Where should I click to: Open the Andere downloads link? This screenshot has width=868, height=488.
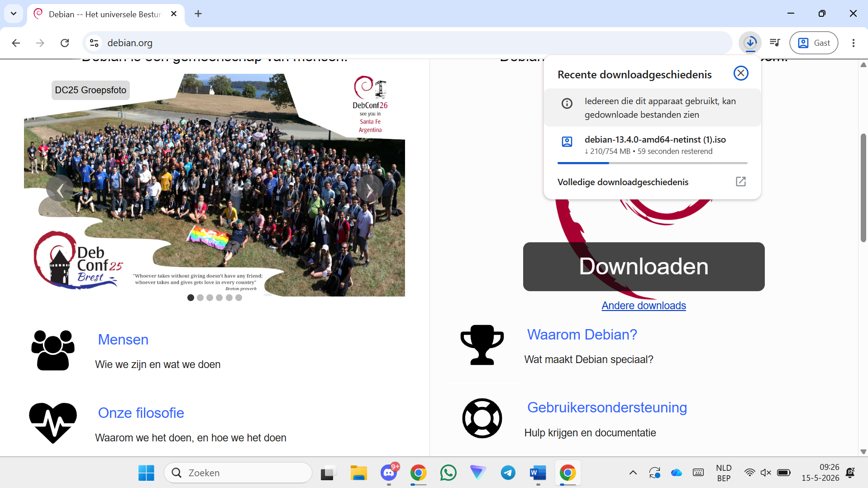[x=644, y=306]
